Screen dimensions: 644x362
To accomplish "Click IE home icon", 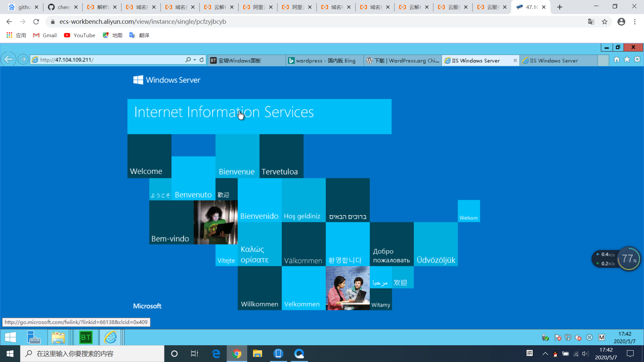I will pos(616,60).
